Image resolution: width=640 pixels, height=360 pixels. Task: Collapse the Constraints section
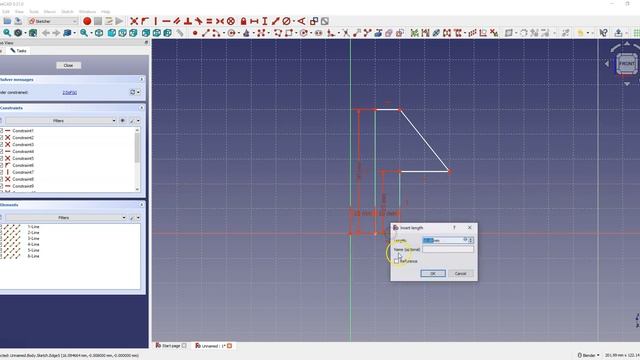click(x=142, y=108)
